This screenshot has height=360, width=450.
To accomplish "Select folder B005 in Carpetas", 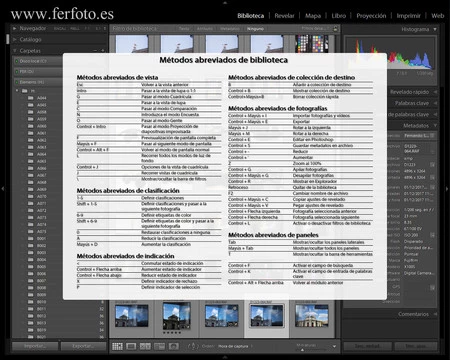I will pos(42,267).
